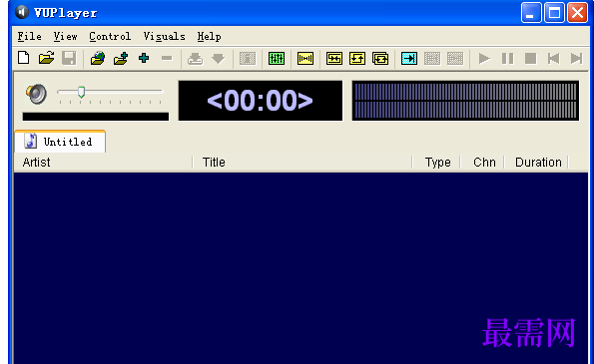Minimize the VUPlayer window
Image resolution: width=594 pixels, height=364 pixels.
coord(531,13)
